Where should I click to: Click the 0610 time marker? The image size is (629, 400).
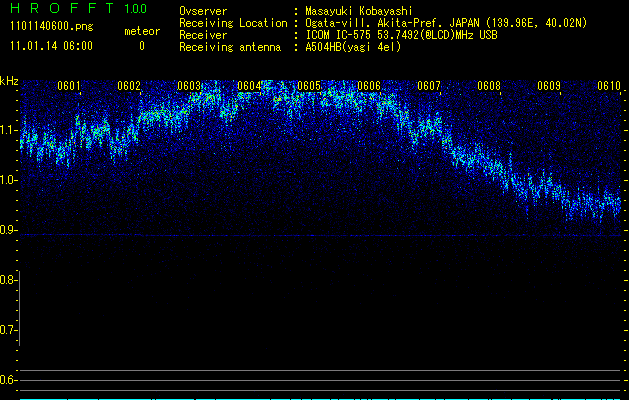tap(609, 86)
